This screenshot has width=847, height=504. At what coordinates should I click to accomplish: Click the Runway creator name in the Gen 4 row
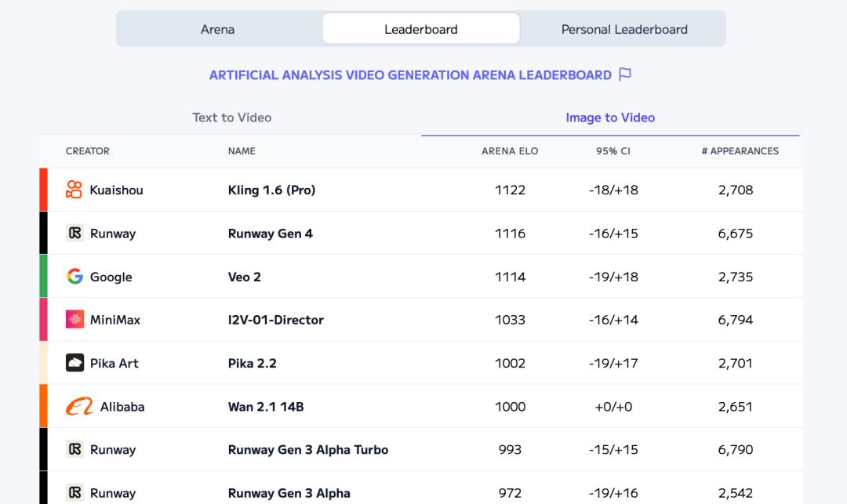click(113, 234)
